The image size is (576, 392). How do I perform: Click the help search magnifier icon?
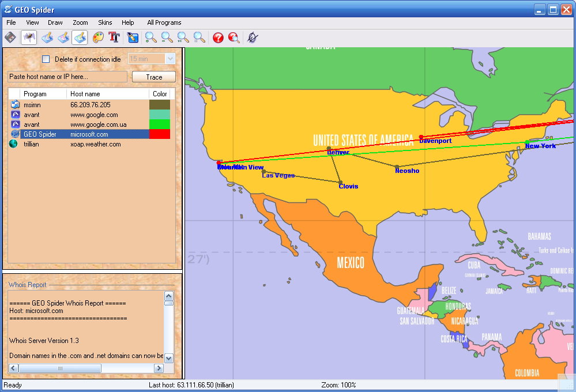(x=234, y=37)
